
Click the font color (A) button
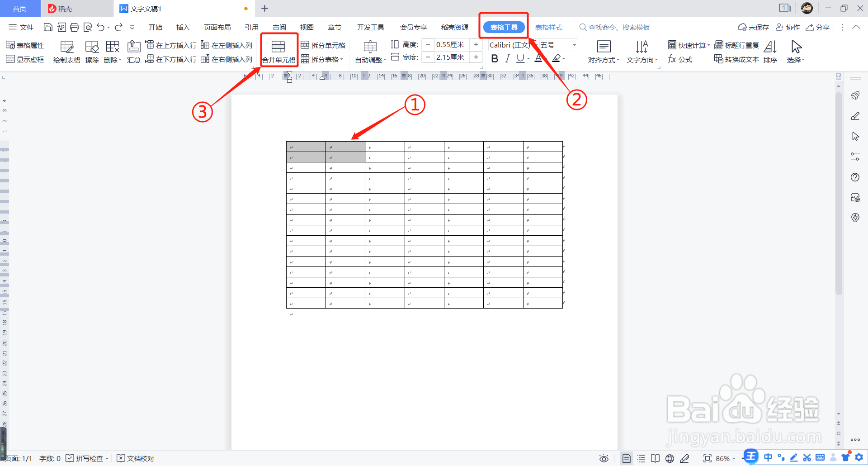tap(538, 58)
